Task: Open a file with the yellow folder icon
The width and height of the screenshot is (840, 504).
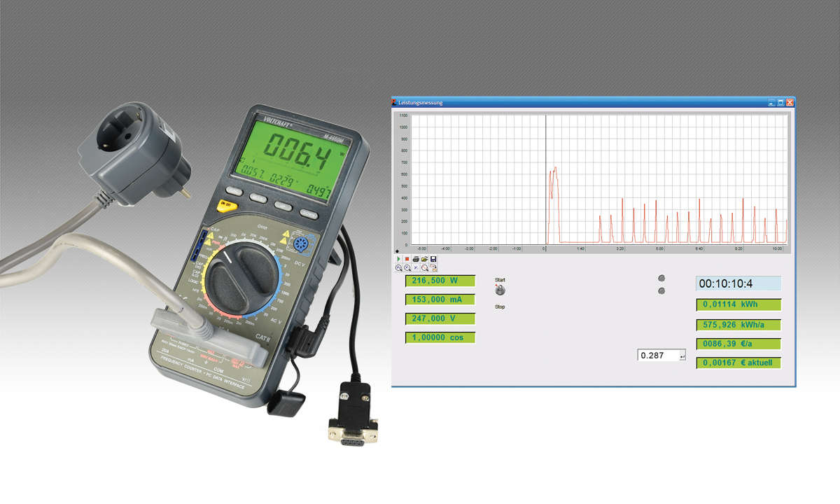Action: 425,259
